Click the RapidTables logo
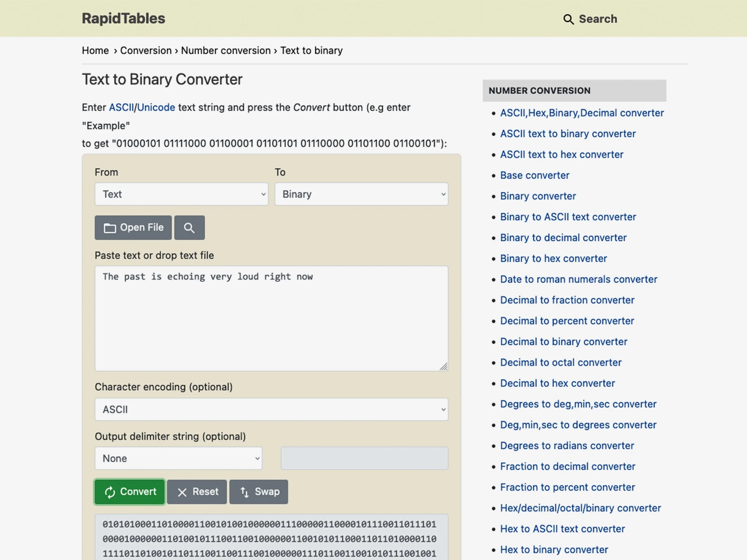The image size is (747, 560). coord(123,18)
